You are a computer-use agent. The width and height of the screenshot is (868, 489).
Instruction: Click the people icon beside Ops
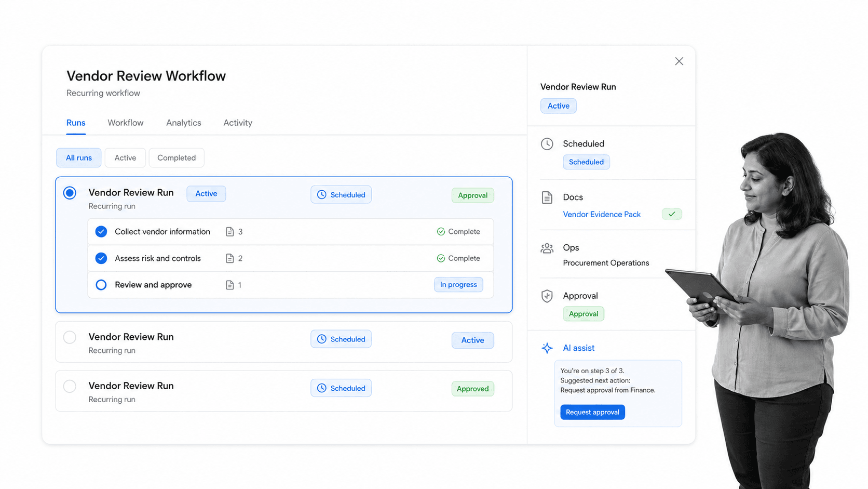547,248
